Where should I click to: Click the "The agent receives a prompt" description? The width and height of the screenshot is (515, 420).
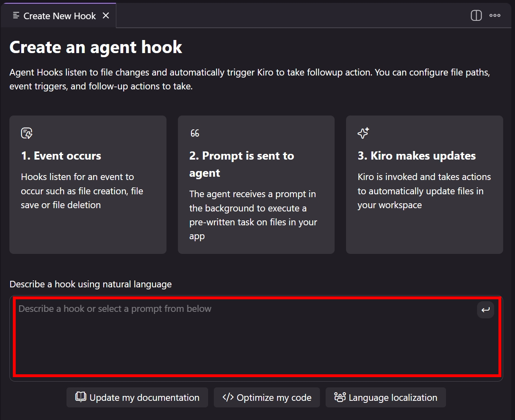(x=253, y=215)
